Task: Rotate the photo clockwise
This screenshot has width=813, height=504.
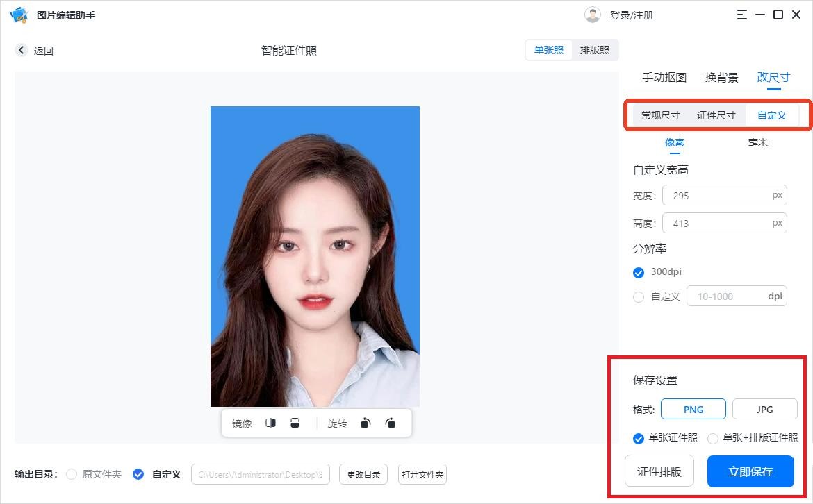Action: 391,423
